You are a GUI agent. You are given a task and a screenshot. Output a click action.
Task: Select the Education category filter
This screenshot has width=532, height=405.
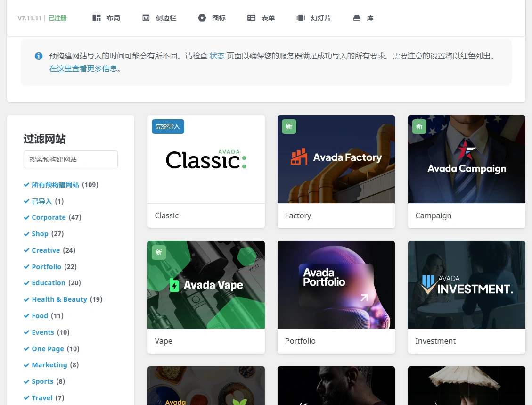(x=49, y=282)
